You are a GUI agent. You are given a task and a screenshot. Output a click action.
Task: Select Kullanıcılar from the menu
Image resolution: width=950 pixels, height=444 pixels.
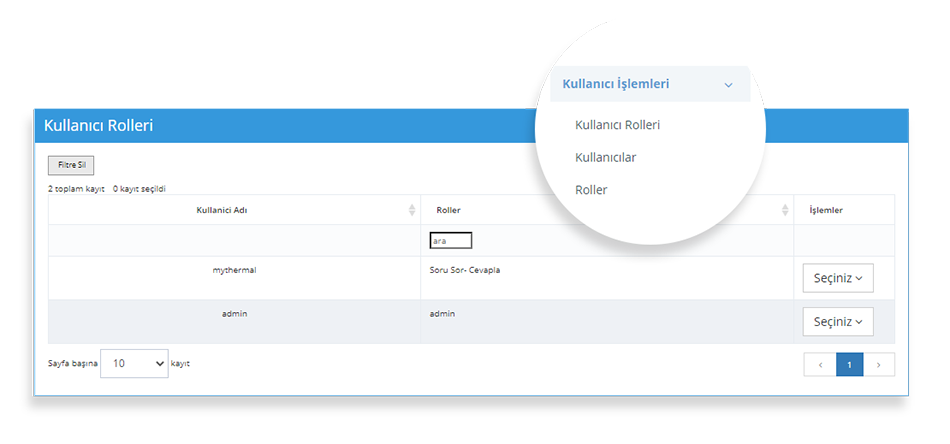[605, 157]
